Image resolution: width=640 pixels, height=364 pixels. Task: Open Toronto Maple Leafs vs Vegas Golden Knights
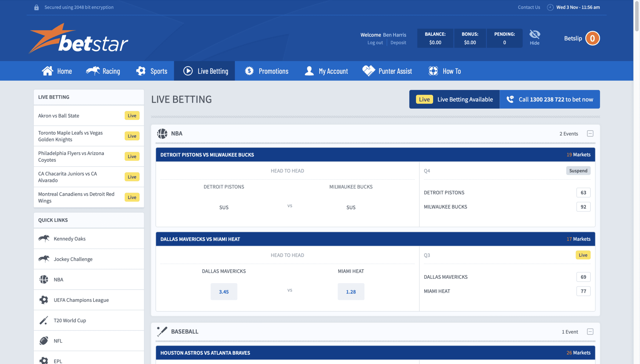89,136
